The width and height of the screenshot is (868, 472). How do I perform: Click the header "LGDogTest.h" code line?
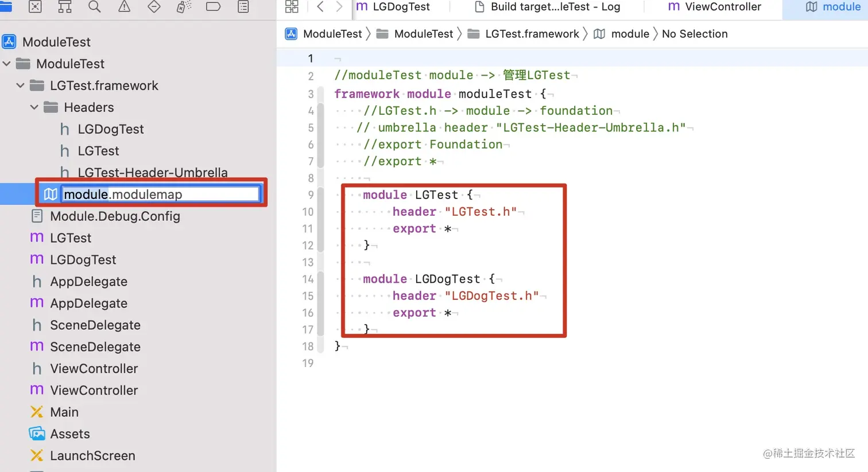coord(466,296)
